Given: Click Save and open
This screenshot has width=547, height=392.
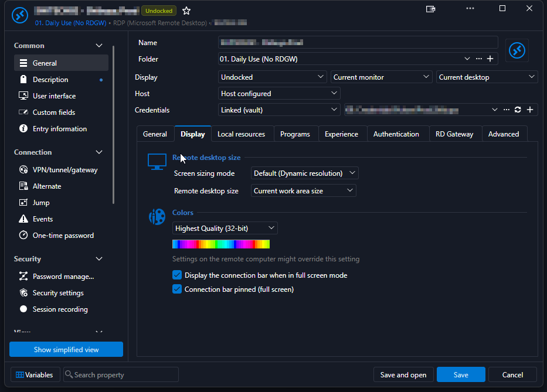Looking at the screenshot, I should pyautogui.click(x=403, y=374).
